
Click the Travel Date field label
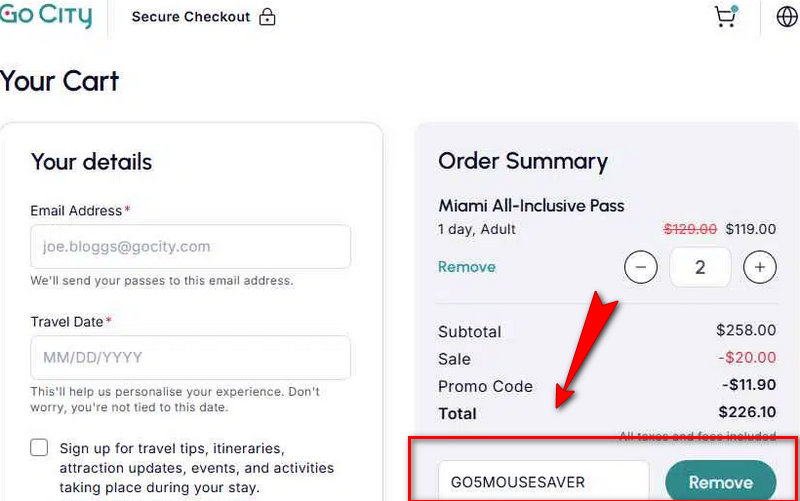click(x=67, y=322)
